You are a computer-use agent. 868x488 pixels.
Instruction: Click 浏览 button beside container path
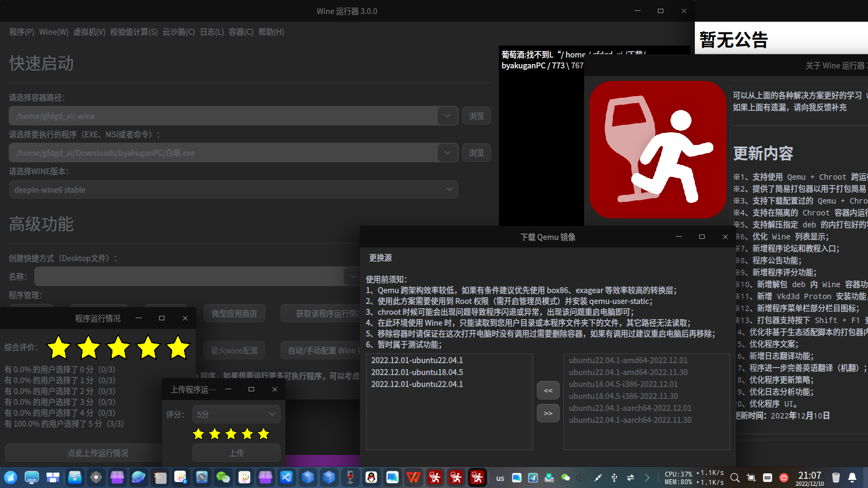point(477,116)
